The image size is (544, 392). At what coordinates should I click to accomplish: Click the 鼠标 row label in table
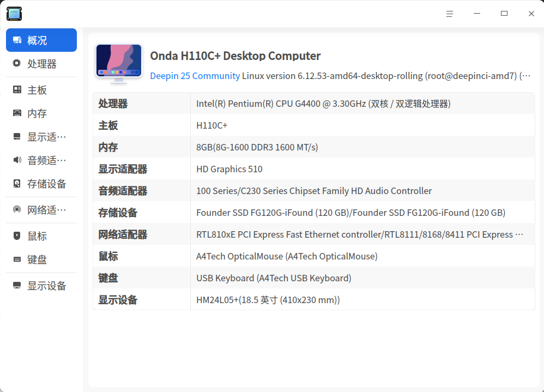click(108, 257)
